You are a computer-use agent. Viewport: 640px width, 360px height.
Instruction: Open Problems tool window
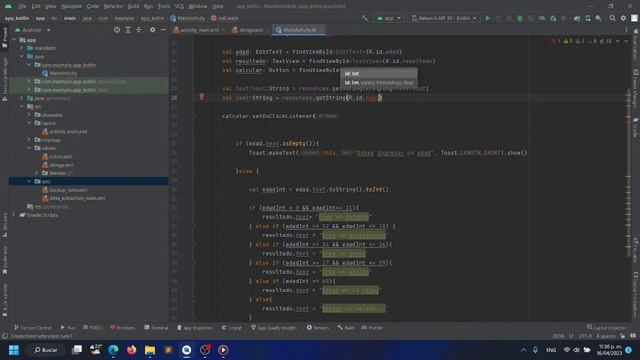(x=122, y=328)
